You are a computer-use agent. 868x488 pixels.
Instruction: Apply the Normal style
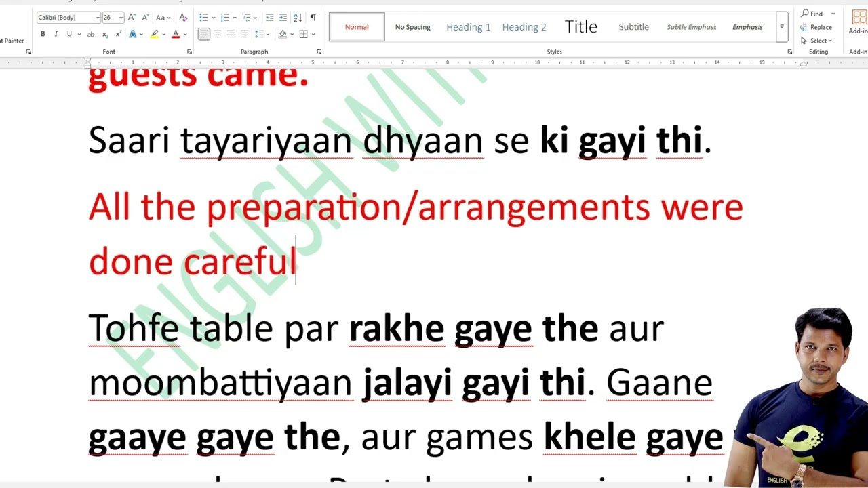click(357, 27)
